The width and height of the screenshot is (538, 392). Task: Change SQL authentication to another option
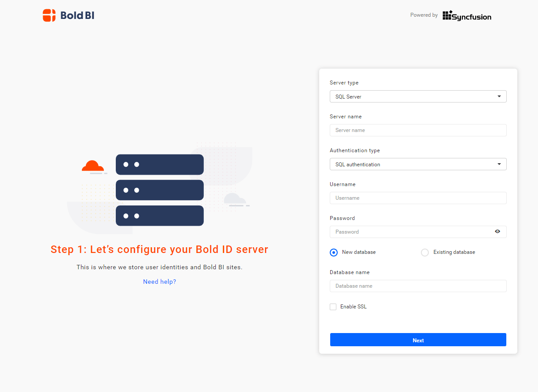pyautogui.click(x=418, y=164)
